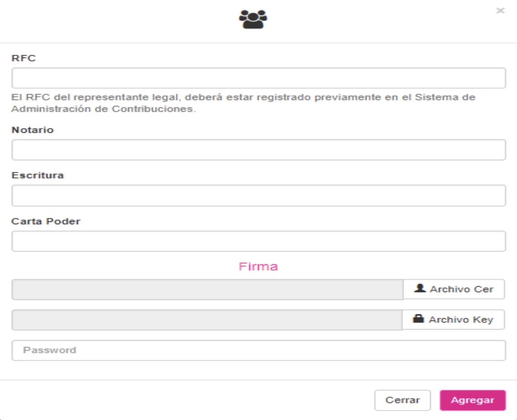The image size is (517, 420).
Task: Select the Escritura input box
Action: [x=258, y=195]
